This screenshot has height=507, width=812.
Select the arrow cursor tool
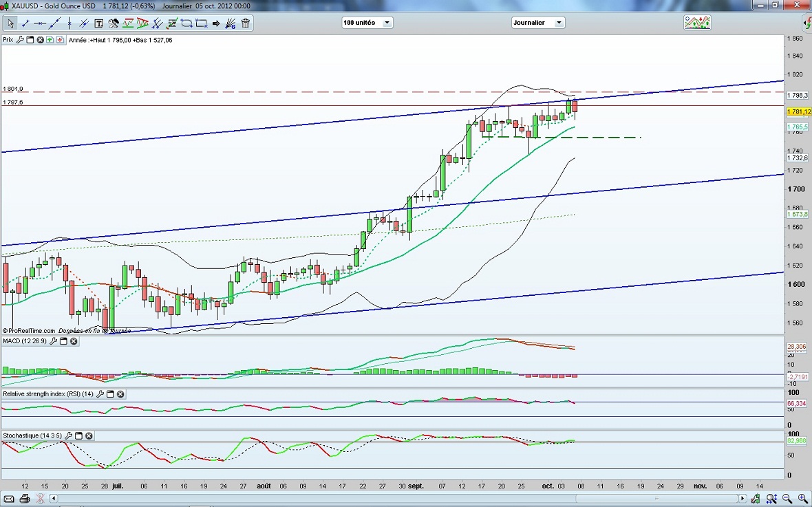point(10,23)
